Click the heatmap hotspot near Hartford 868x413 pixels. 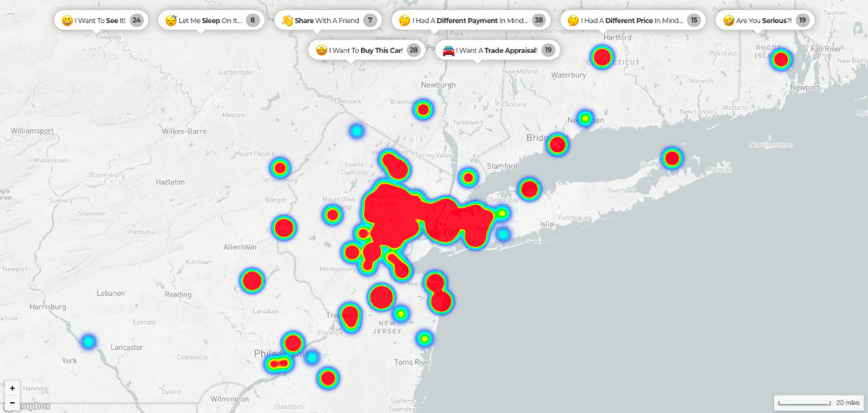coord(602,56)
